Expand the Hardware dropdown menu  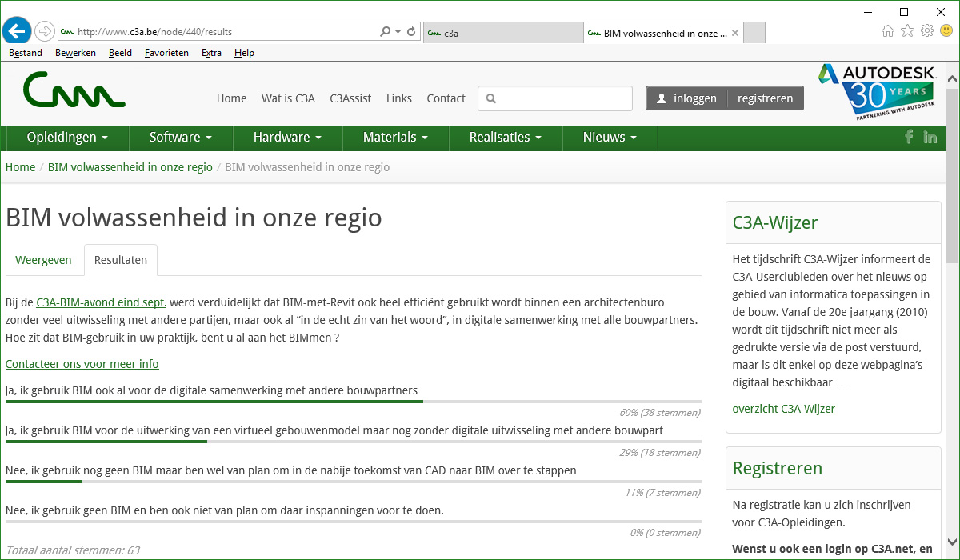[x=287, y=138]
